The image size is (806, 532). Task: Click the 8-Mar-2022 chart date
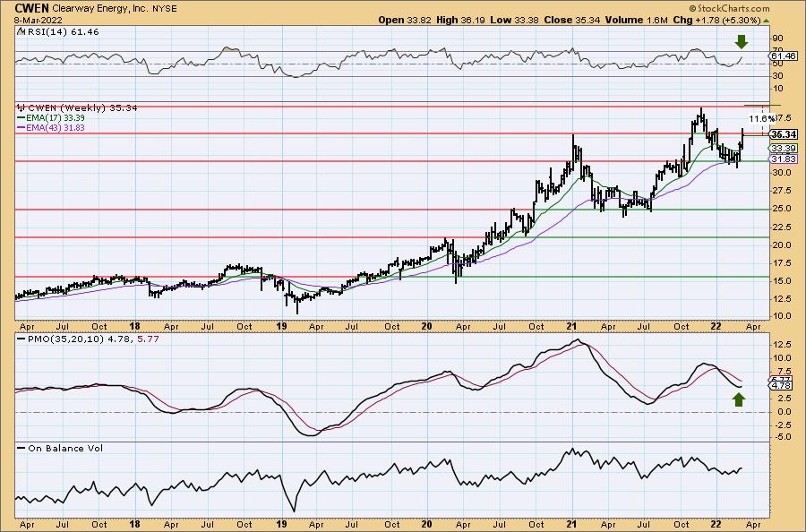[x=39, y=21]
